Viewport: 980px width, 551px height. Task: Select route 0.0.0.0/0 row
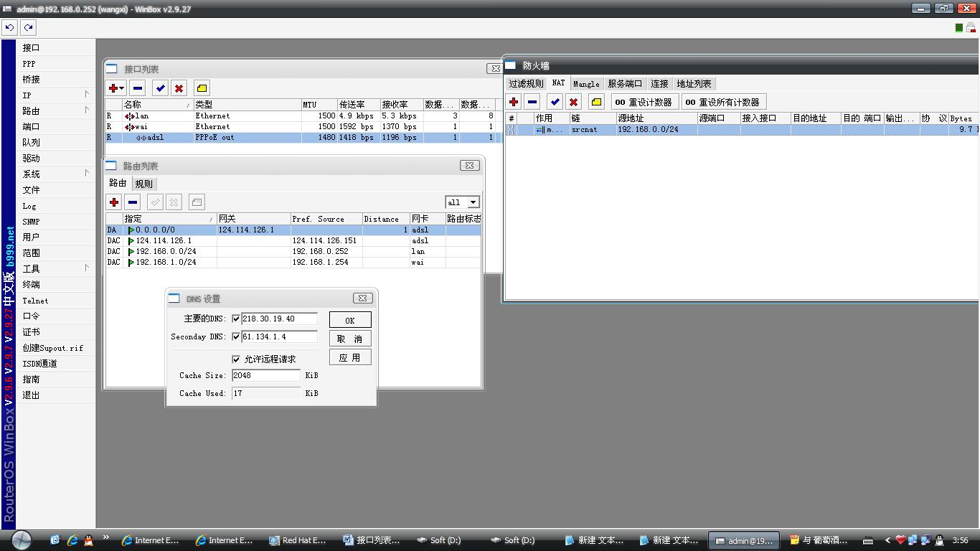point(293,230)
